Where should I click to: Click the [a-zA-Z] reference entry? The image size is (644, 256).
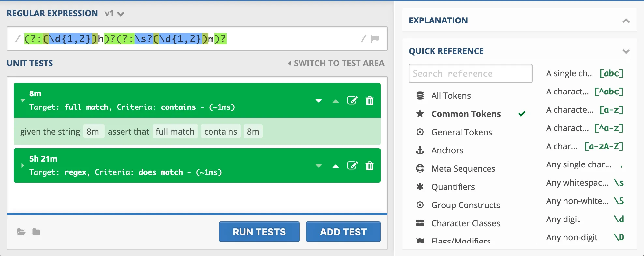585,146
